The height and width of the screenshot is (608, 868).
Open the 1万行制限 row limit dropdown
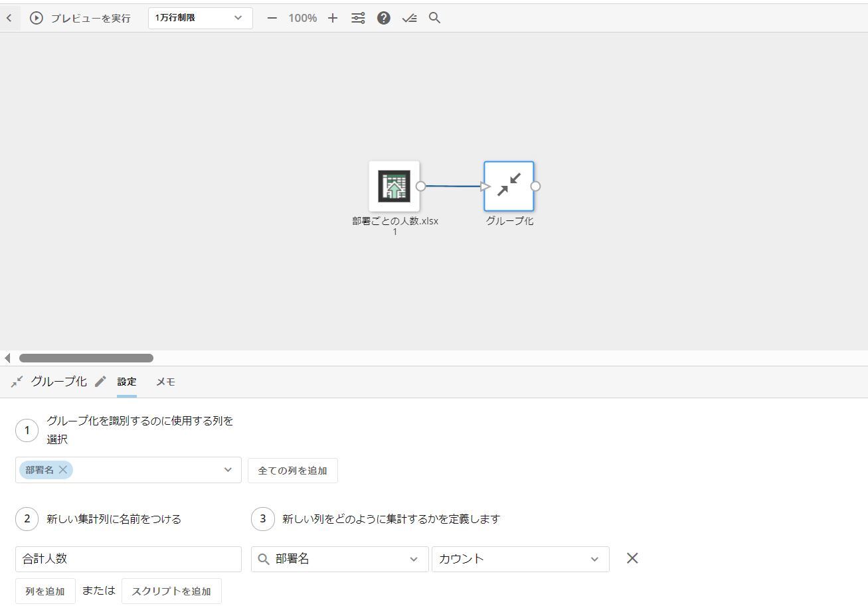click(x=200, y=18)
